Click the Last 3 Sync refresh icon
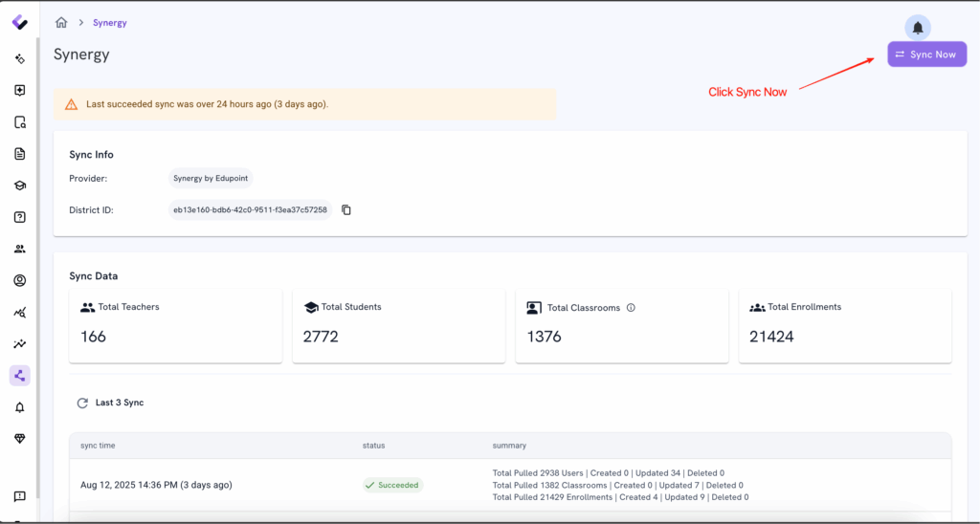The width and height of the screenshot is (980, 524). click(82, 404)
